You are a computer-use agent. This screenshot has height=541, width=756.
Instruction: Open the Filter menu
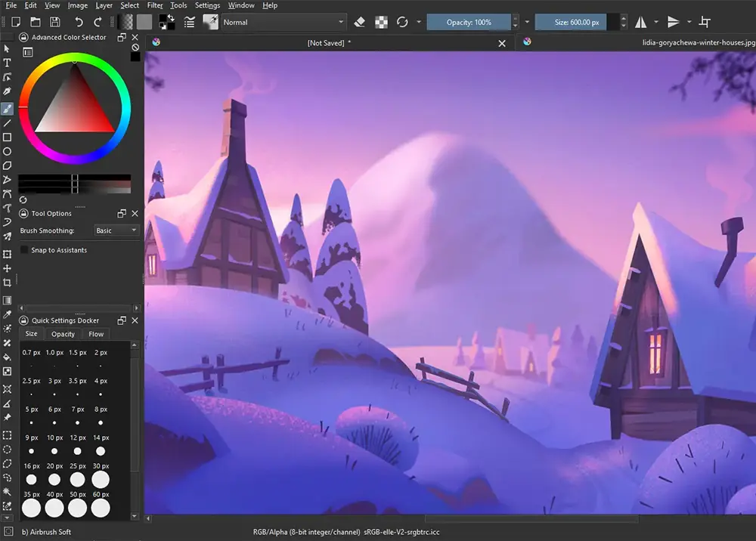tap(155, 5)
